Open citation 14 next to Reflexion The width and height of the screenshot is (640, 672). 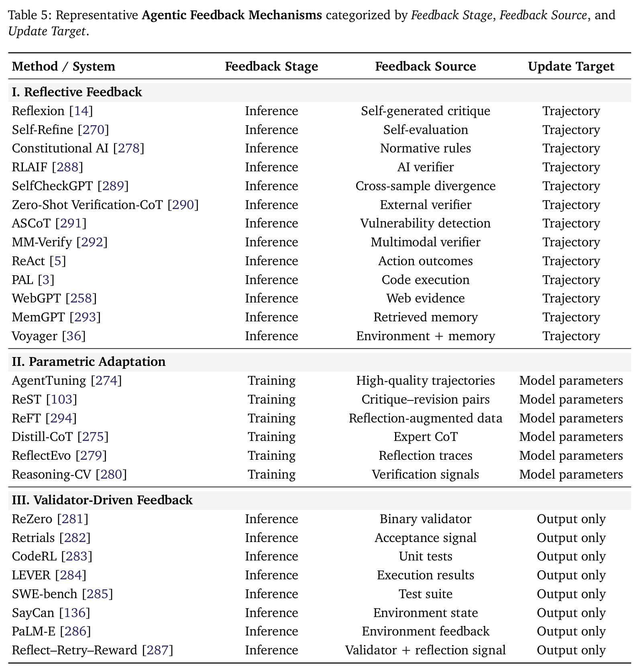pos(81,111)
